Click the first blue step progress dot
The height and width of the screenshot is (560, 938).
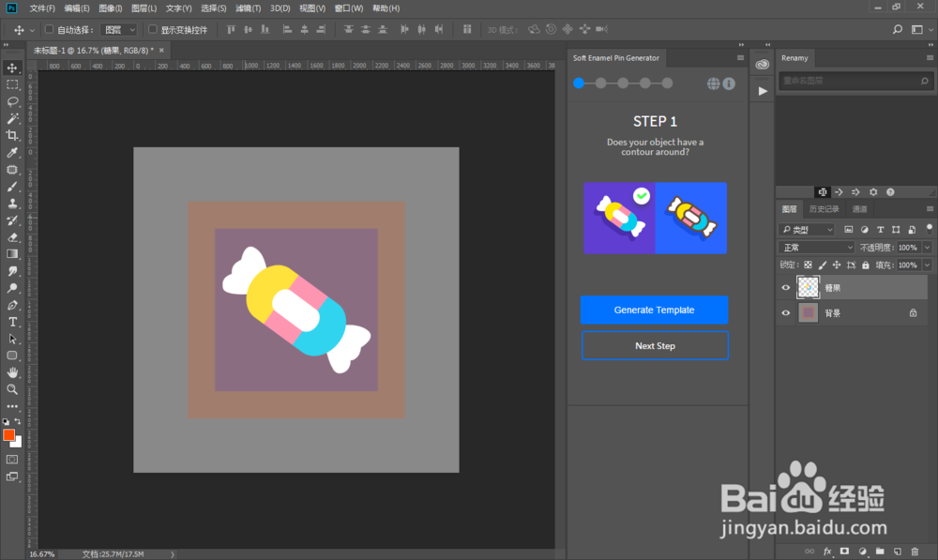[579, 83]
